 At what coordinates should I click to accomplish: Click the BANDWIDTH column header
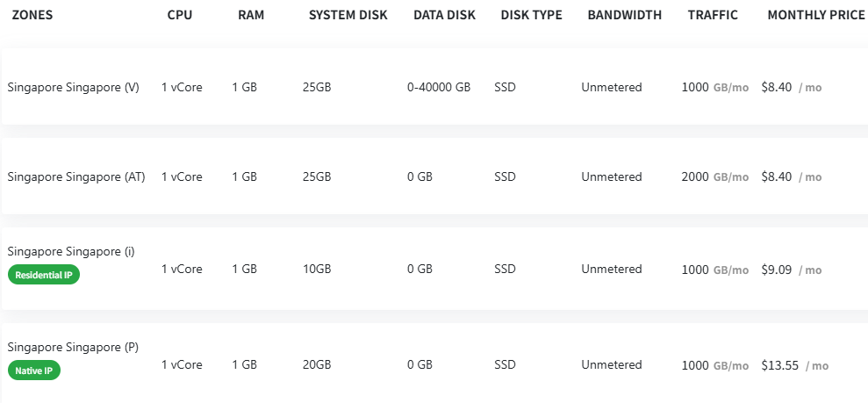pyautogui.click(x=625, y=15)
